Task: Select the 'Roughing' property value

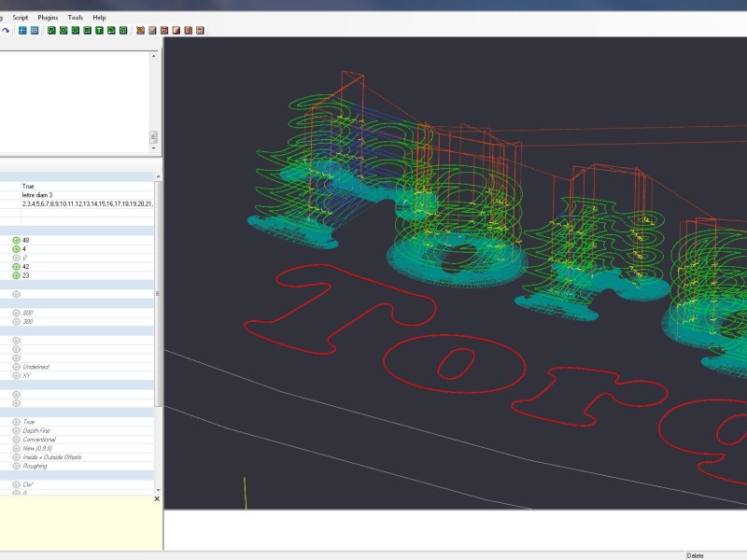Action: (35, 466)
